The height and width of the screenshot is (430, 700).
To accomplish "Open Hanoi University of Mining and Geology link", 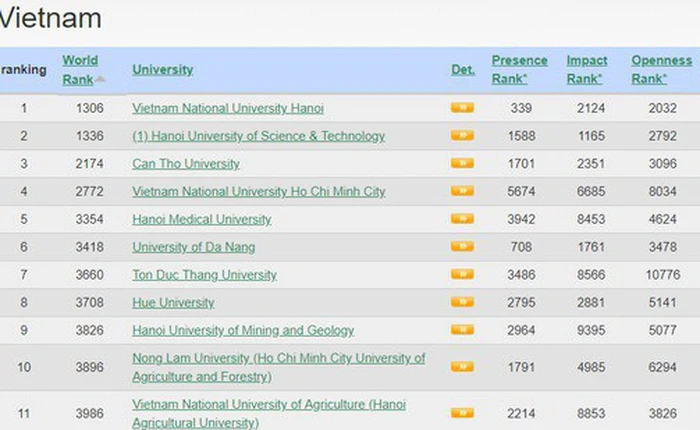I will pos(243,330).
